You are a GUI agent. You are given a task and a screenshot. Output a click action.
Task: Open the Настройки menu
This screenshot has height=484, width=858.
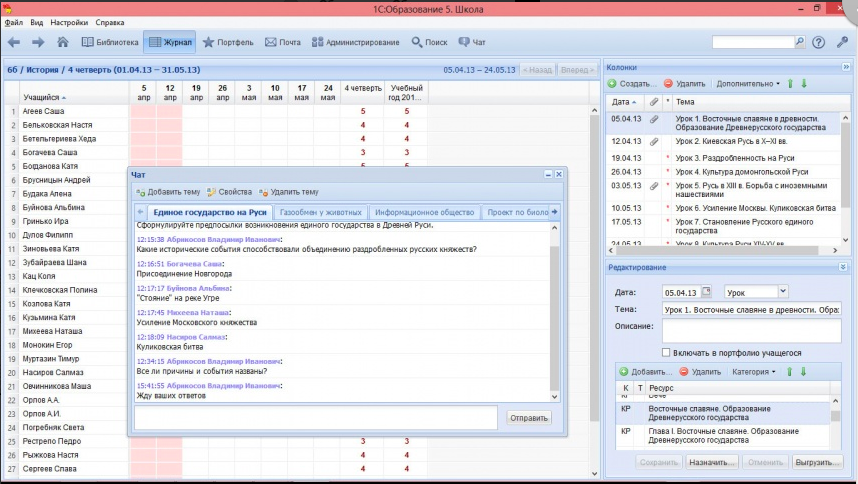tap(68, 21)
